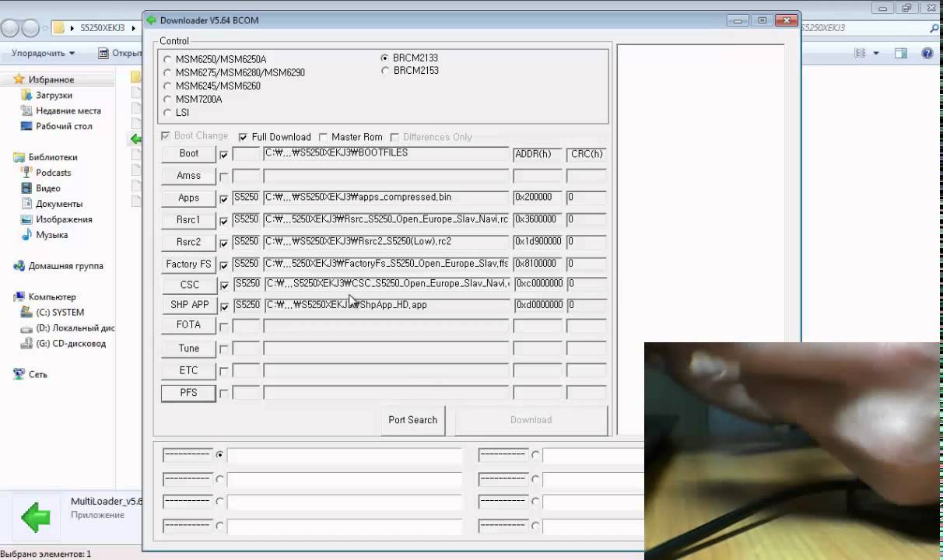The image size is (943, 560).
Task: Check the Tune row checkbox
Action: click(x=224, y=349)
